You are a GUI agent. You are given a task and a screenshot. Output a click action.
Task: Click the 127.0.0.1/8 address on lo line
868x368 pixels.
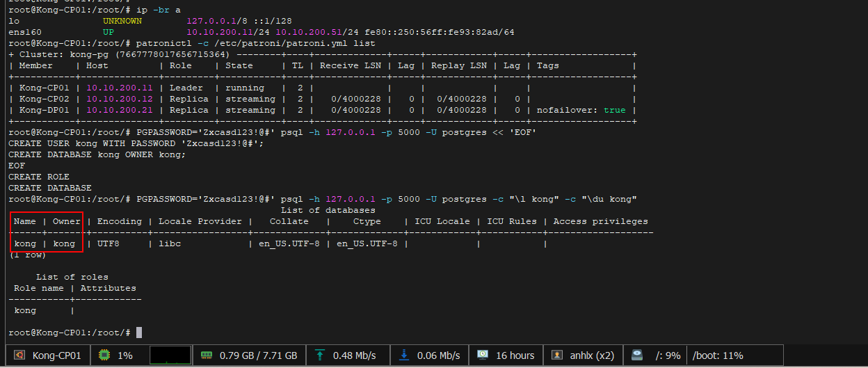click(217, 21)
